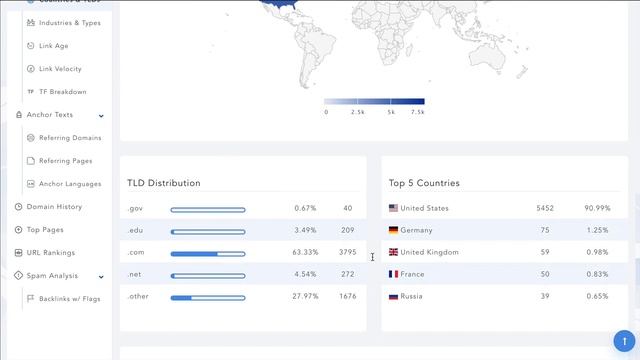Open the TF Breakdown report
Screen dimensions: 640x360
(x=62, y=92)
